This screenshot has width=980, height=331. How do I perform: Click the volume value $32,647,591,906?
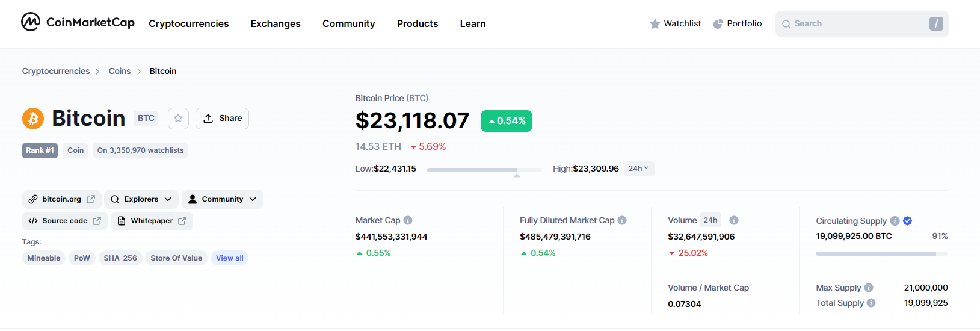(701, 237)
